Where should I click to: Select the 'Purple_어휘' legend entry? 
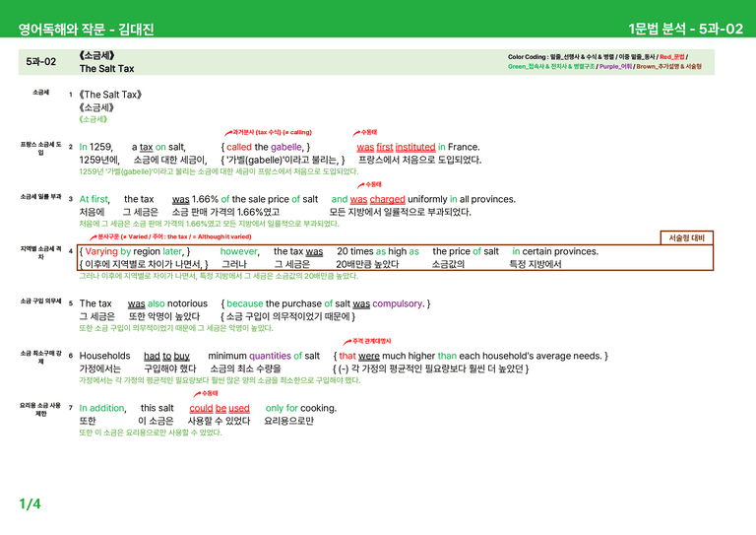[615, 67]
